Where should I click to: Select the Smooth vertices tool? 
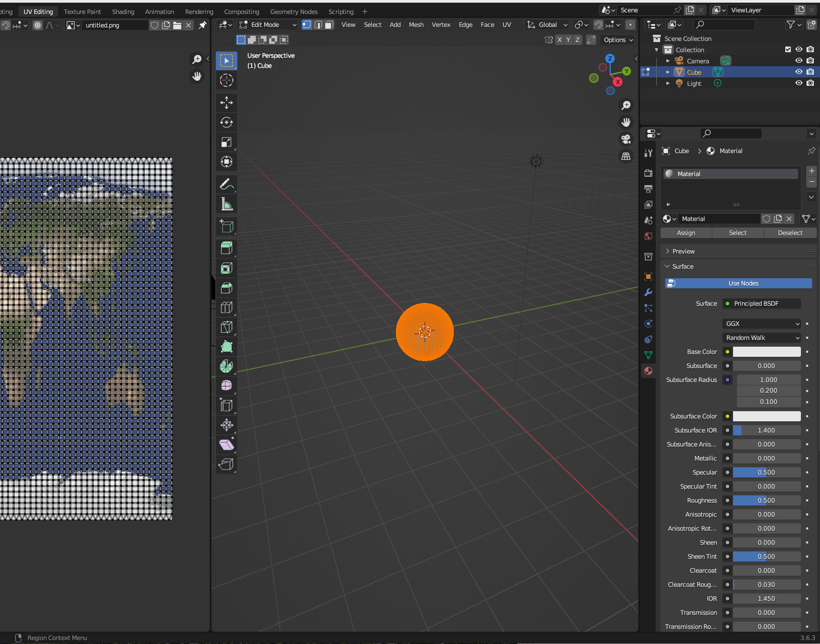coord(227,385)
